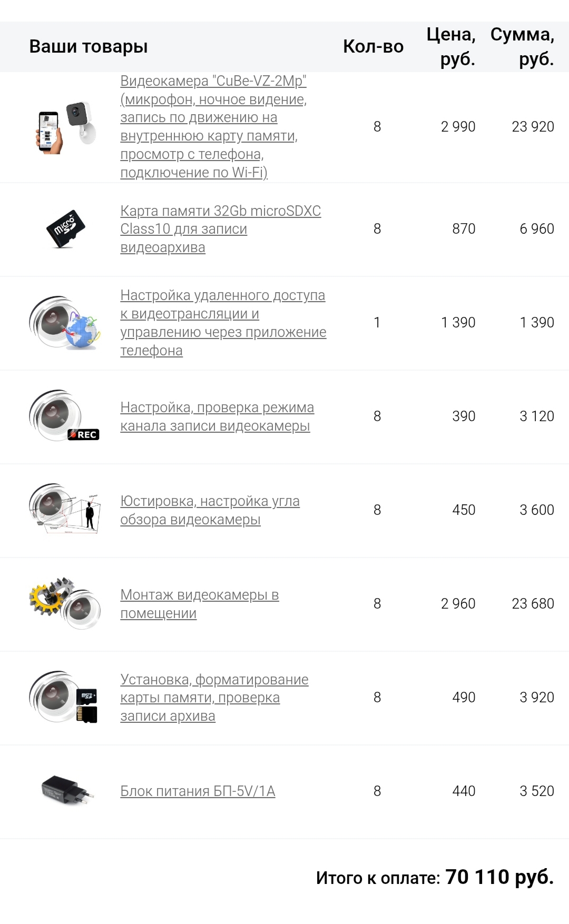
Task: Click the 23 920 sum for the camera
Action: coord(533,127)
